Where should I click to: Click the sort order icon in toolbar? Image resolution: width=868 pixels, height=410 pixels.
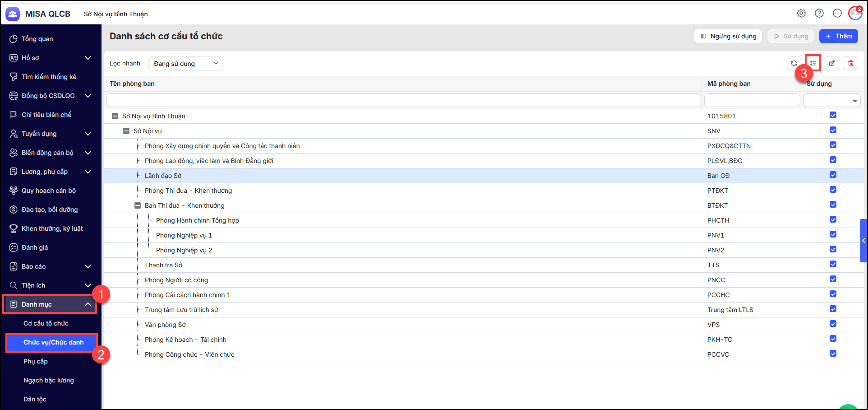(x=813, y=63)
